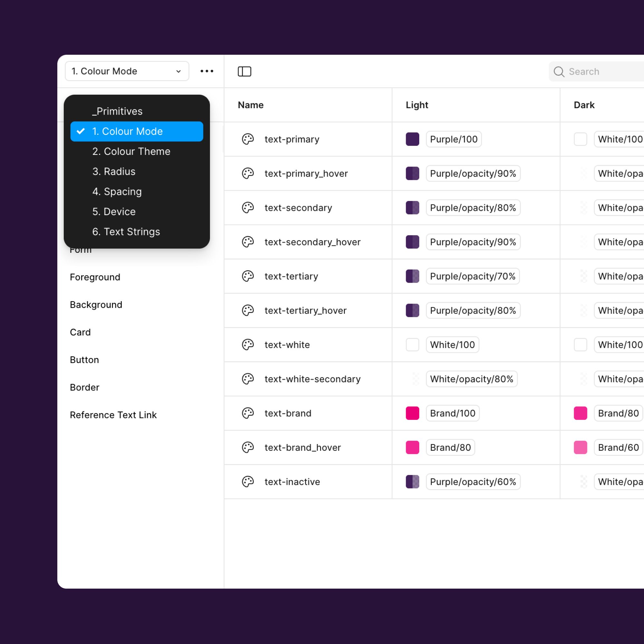Click the Purple/opacity/60% alias chip
Viewport: 644px width, 644px height.
(473, 482)
